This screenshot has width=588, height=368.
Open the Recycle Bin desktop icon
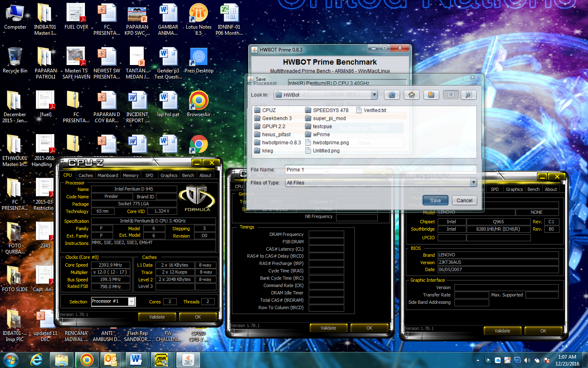point(15,61)
